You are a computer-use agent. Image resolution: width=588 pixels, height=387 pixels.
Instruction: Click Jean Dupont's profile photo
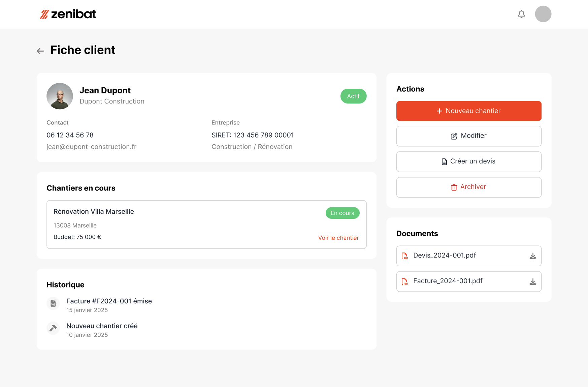[x=60, y=96]
